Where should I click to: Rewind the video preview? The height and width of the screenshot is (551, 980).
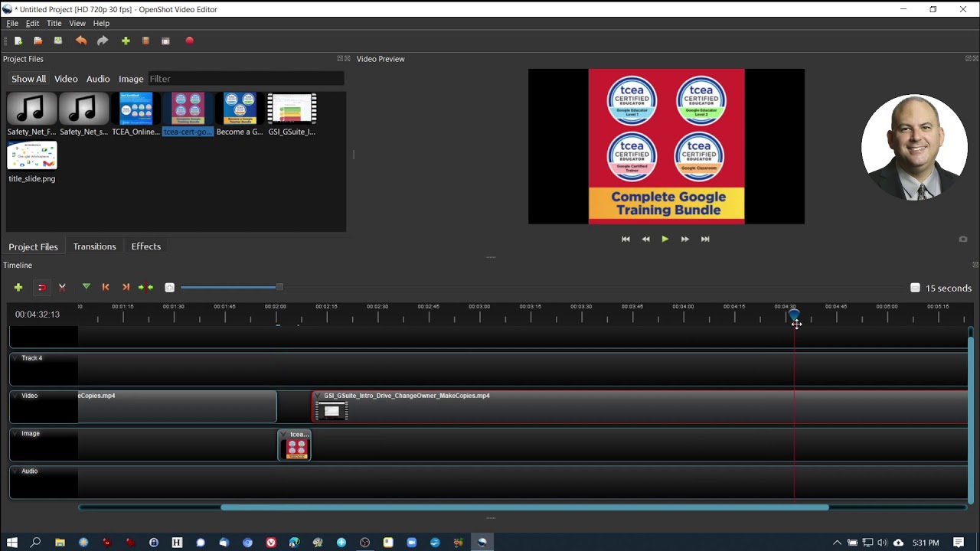pyautogui.click(x=645, y=239)
